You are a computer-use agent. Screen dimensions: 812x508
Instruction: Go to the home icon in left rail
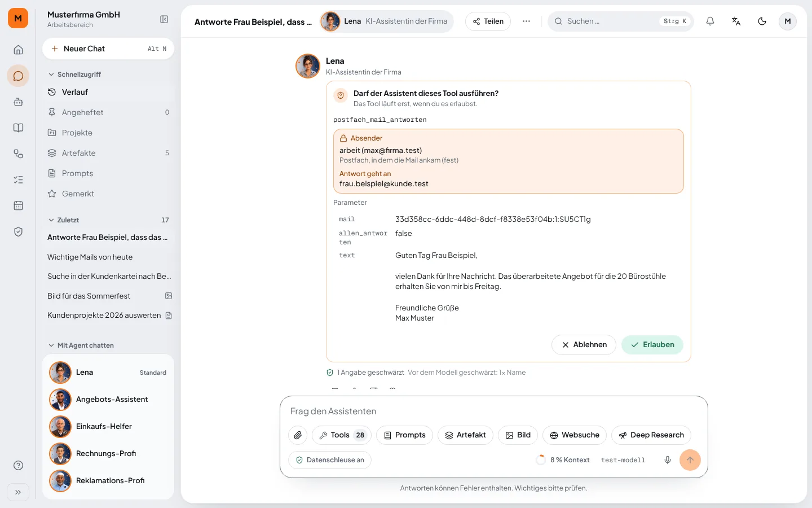(x=18, y=50)
